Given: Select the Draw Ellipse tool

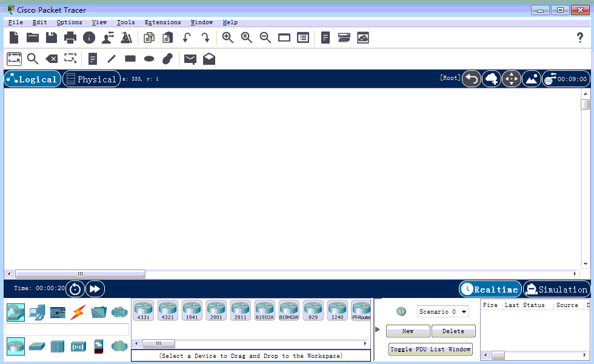Looking at the screenshot, I should pos(149,59).
